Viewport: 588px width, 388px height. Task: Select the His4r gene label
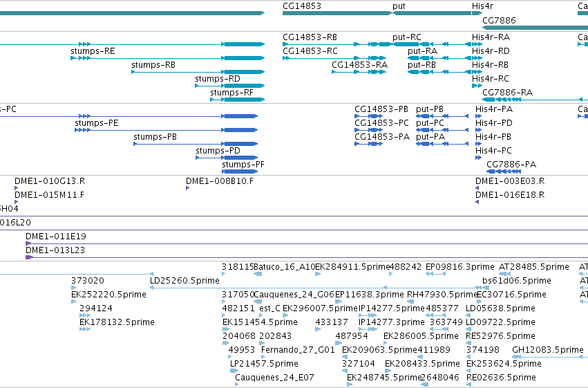pyautogui.click(x=482, y=6)
